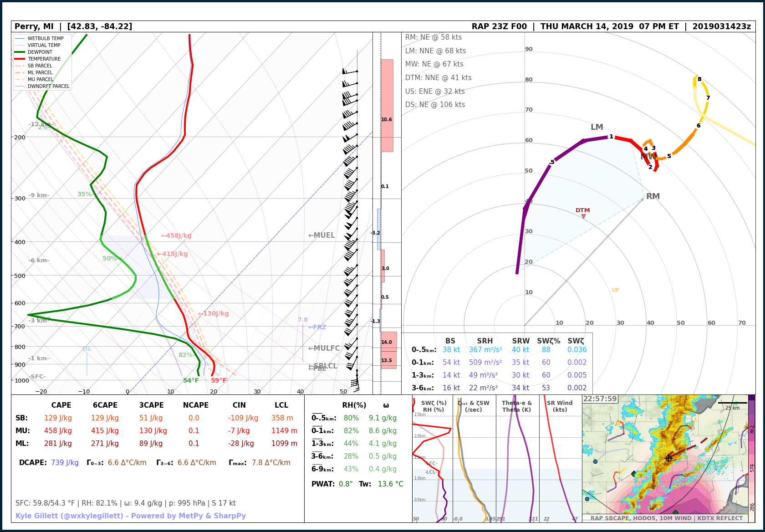Click the SFC summary line at bottom left

[x=126, y=503]
